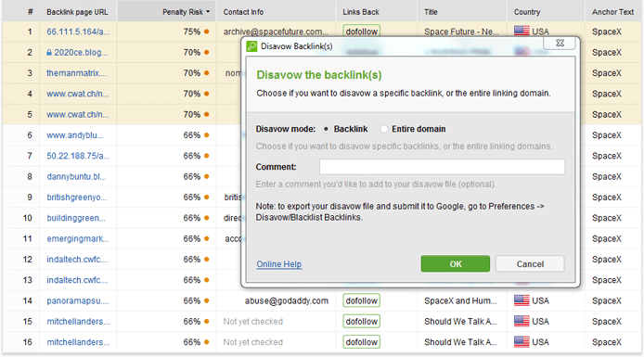
Task: Click orange risk dot in row 1
Action: click(207, 32)
